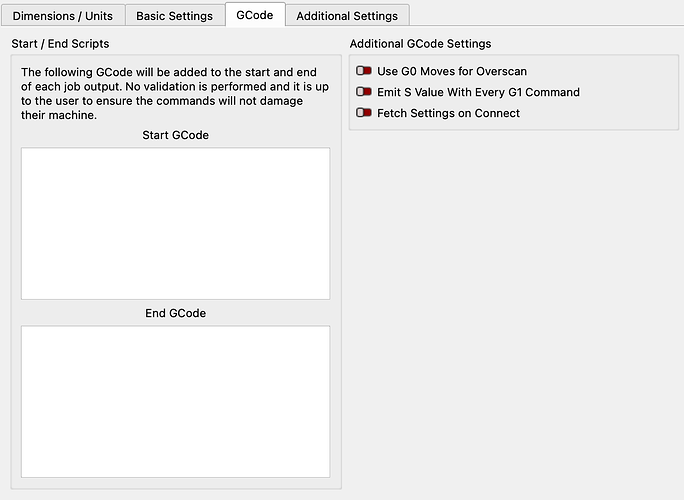The image size is (684, 500).
Task: Click the word "Overscan" in the first option
Action: point(502,72)
